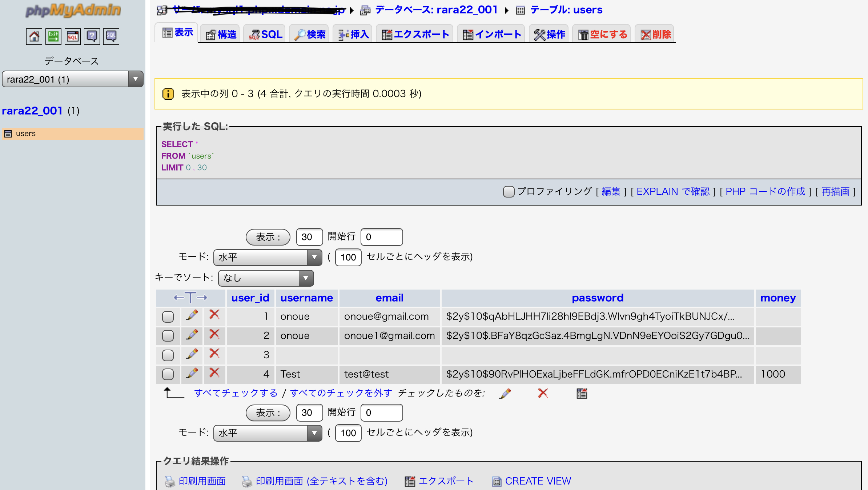868x490 pixels.
Task: Check the row for onoue1@gmail.com
Action: [x=168, y=336]
